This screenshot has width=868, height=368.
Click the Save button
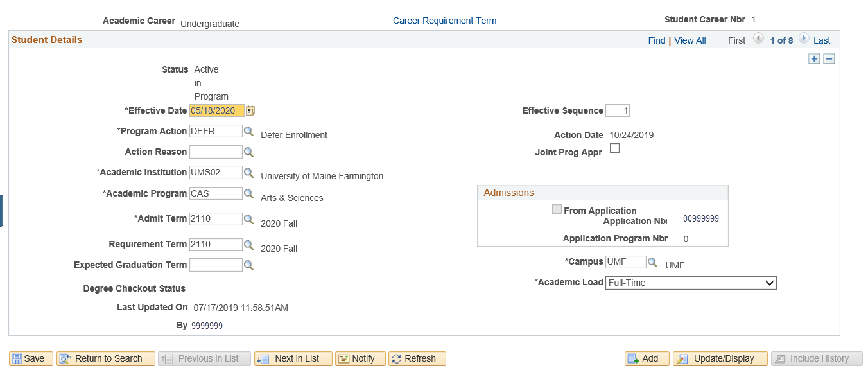point(30,358)
